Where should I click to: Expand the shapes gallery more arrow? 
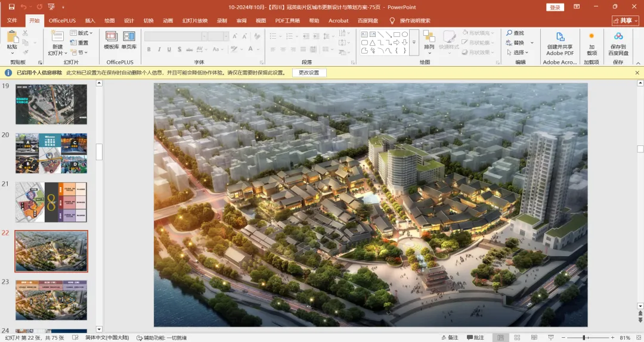[x=414, y=43]
